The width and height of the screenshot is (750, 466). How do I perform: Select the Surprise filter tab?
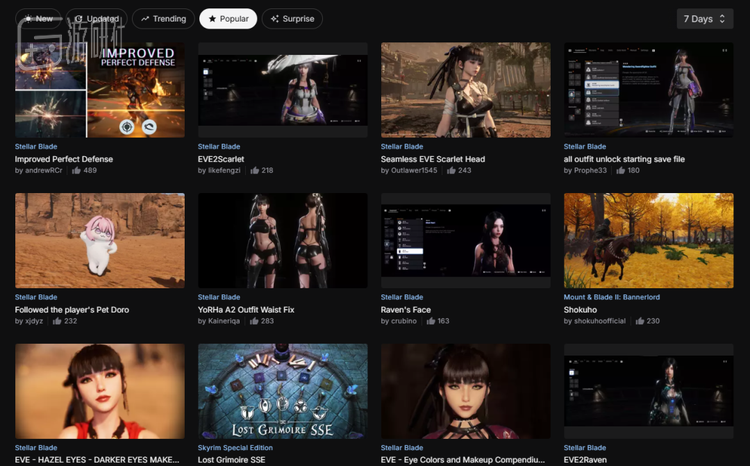pyautogui.click(x=293, y=19)
